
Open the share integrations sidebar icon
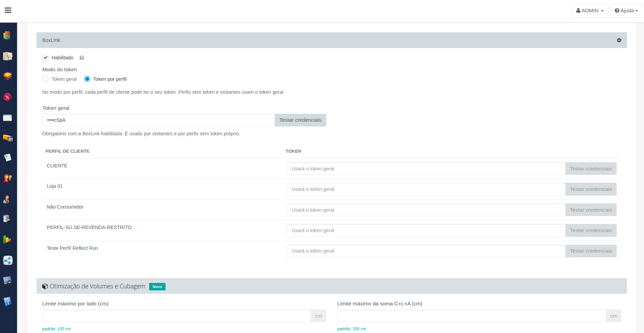click(8, 260)
